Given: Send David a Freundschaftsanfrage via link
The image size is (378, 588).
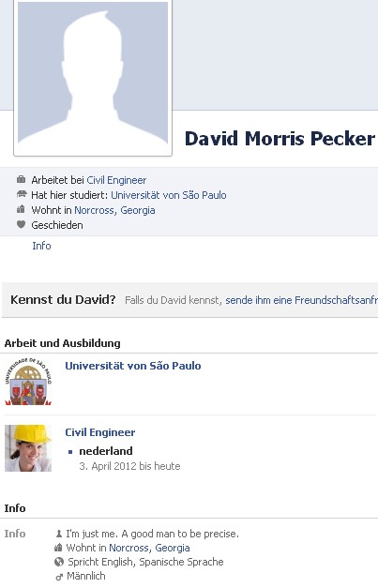Looking at the screenshot, I should (x=301, y=300).
